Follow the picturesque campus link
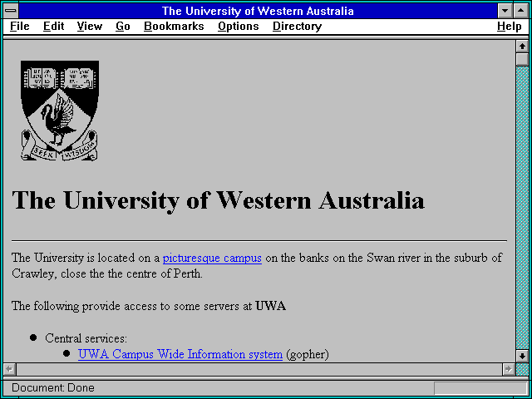 (212, 258)
